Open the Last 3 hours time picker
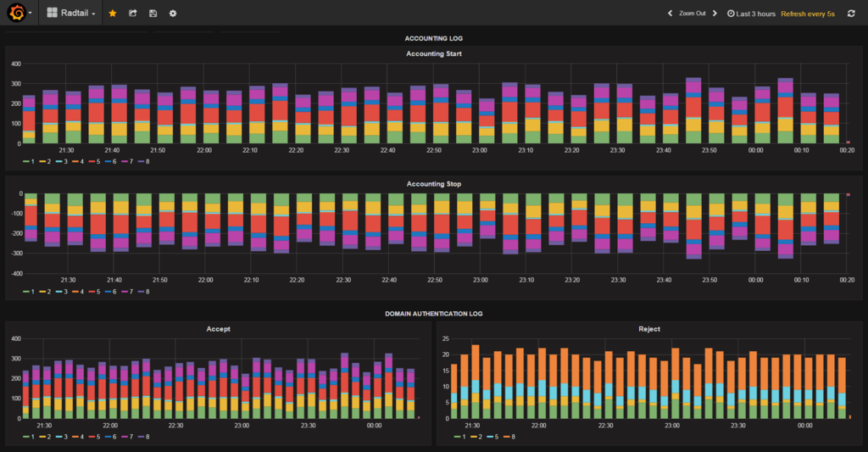Image resolution: width=868 pixels, height=452 pixels. click(751, 14)
